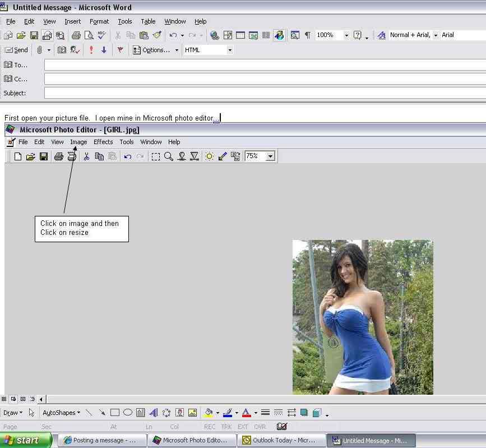Viewport: 486px width, 448px height.
Task: Click the Insert Clip Art icon
Action: click(x=179, y=413)
